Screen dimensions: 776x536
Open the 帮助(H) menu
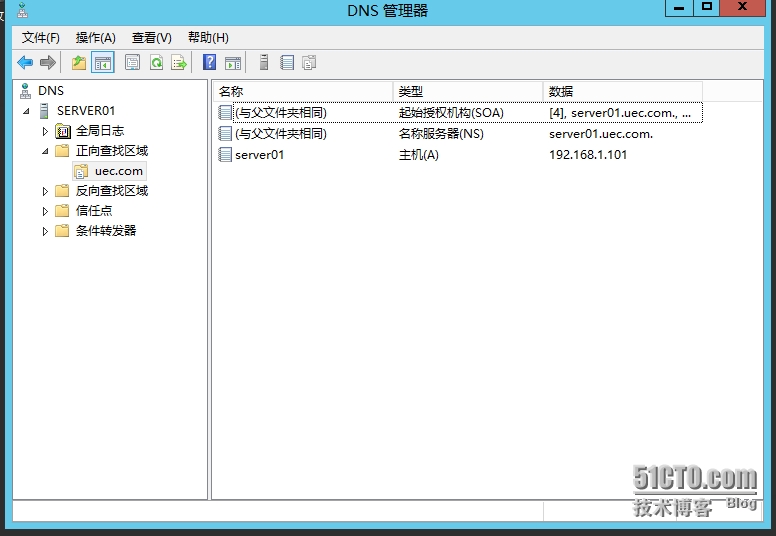click(208, 38)
